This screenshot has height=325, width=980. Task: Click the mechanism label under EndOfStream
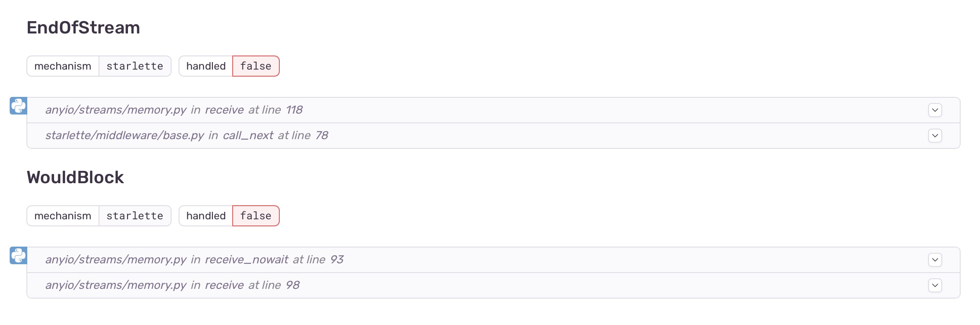63,66
